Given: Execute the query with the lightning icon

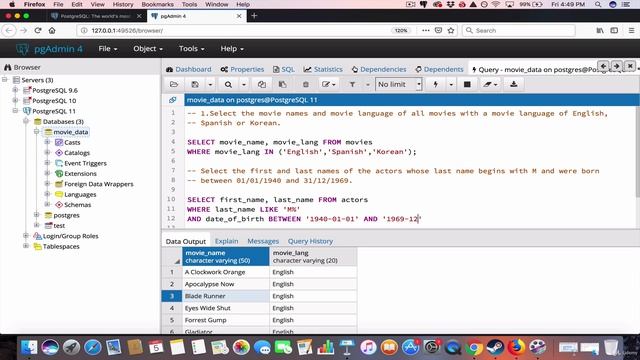Looking at the screenshot, I should [436, 84].
